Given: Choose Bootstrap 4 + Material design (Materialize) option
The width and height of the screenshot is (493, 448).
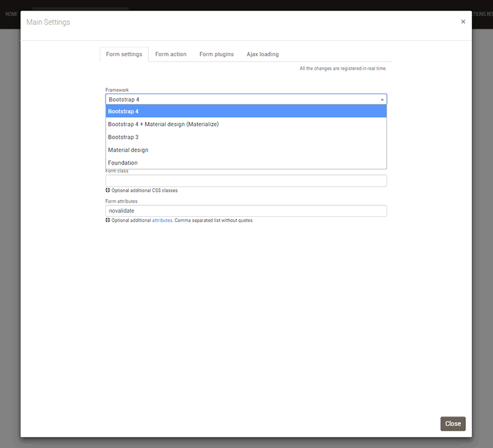Looking at the screenshot, I should [x=246, y=124].
